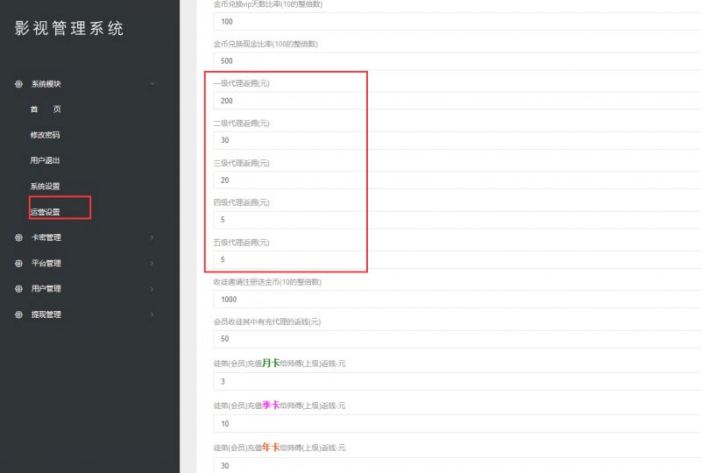Click the globe icon beside 平台管理

[18, 263]
